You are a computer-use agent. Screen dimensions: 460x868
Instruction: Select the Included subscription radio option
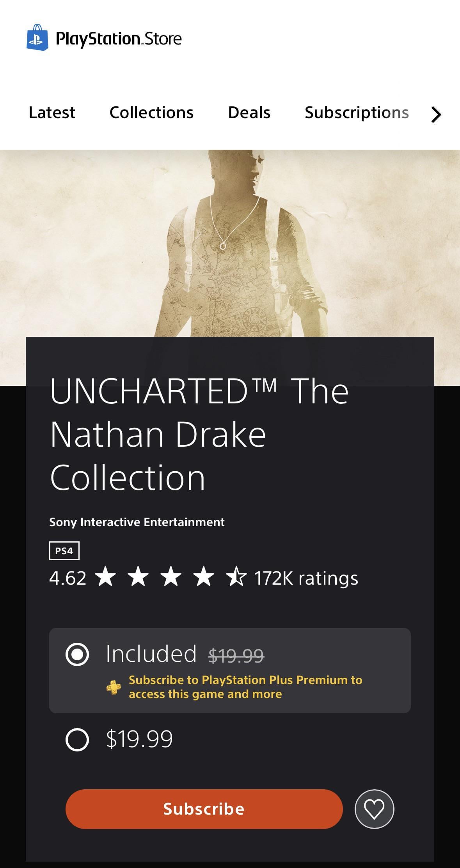77,654
